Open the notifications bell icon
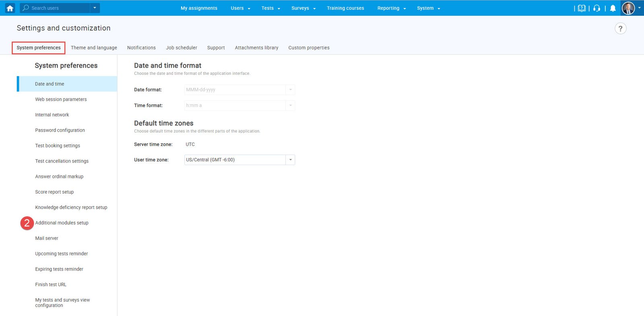 (x=613, y=8)
